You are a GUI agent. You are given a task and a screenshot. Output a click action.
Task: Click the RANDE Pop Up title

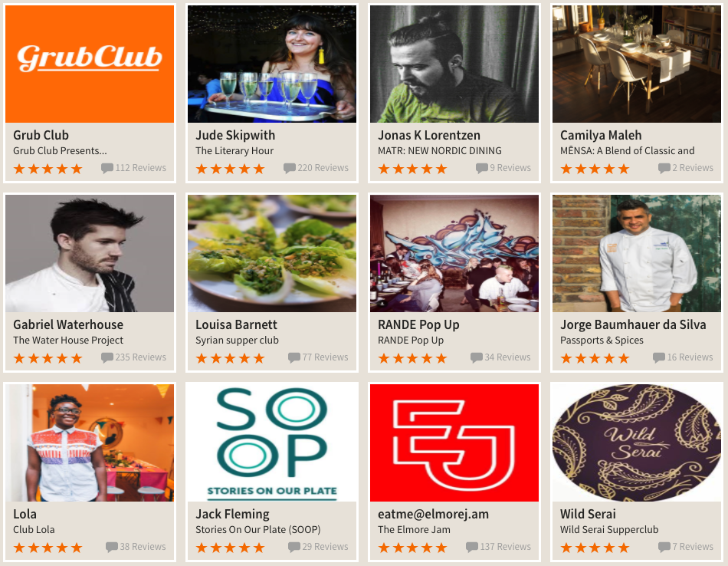tap(418, 324)
